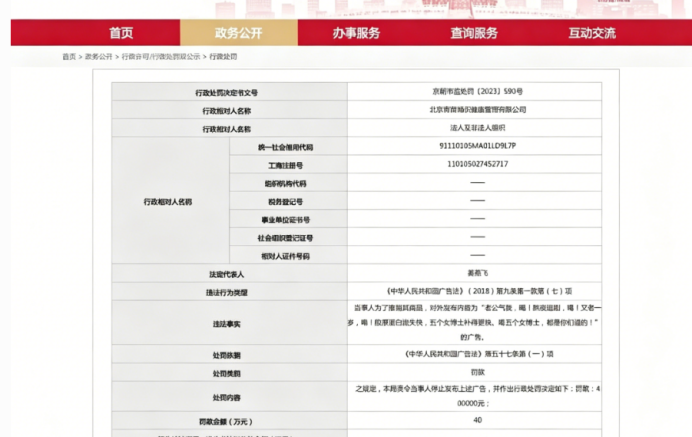Click the 处罚类别 label cell
Viewport: 692px width, 437px height.
coord(229,373)
